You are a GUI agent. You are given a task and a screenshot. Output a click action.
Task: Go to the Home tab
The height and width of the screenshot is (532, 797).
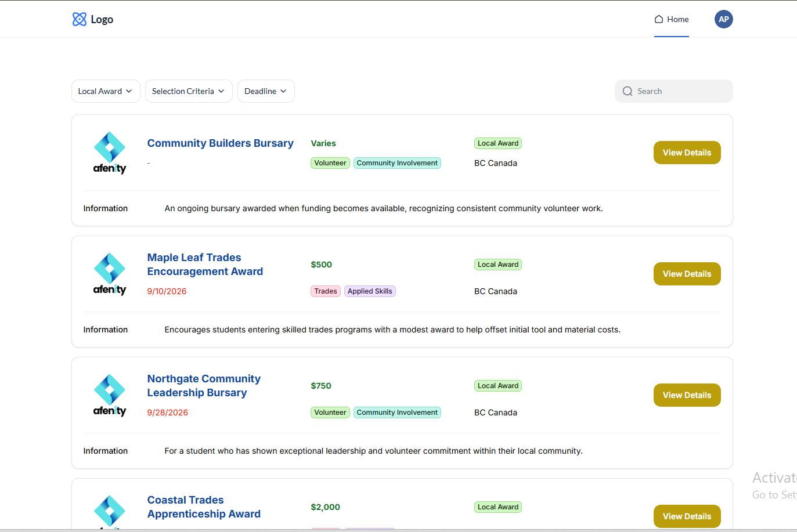(672, 19)
